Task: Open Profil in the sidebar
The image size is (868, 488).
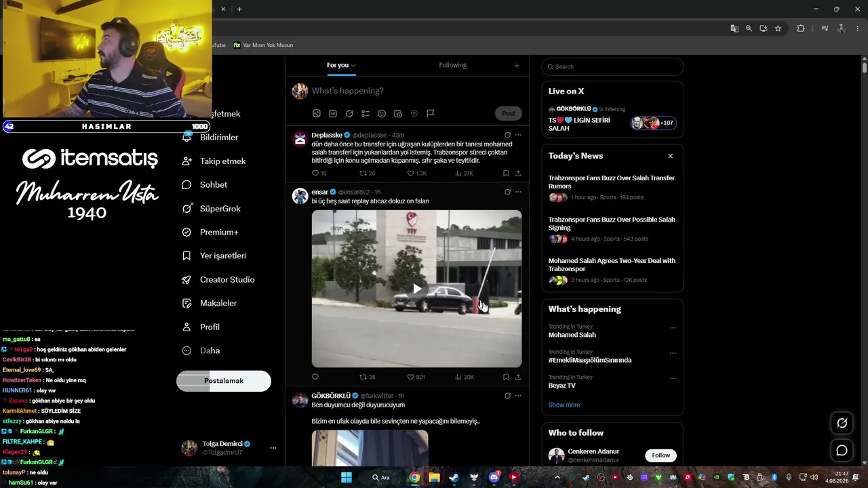Action: (201, 327)
